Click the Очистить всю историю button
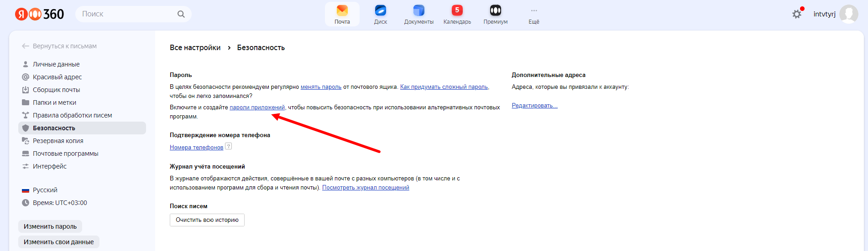The image size is (868, 251). 207,220
